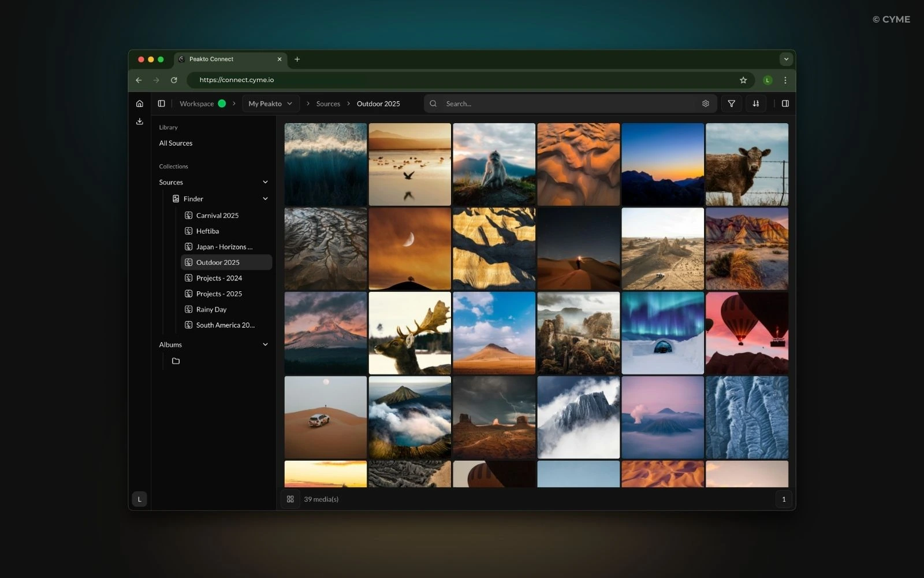Open search settings gear icon
This screenshot has height=578, width=924.
click(705, 103)
